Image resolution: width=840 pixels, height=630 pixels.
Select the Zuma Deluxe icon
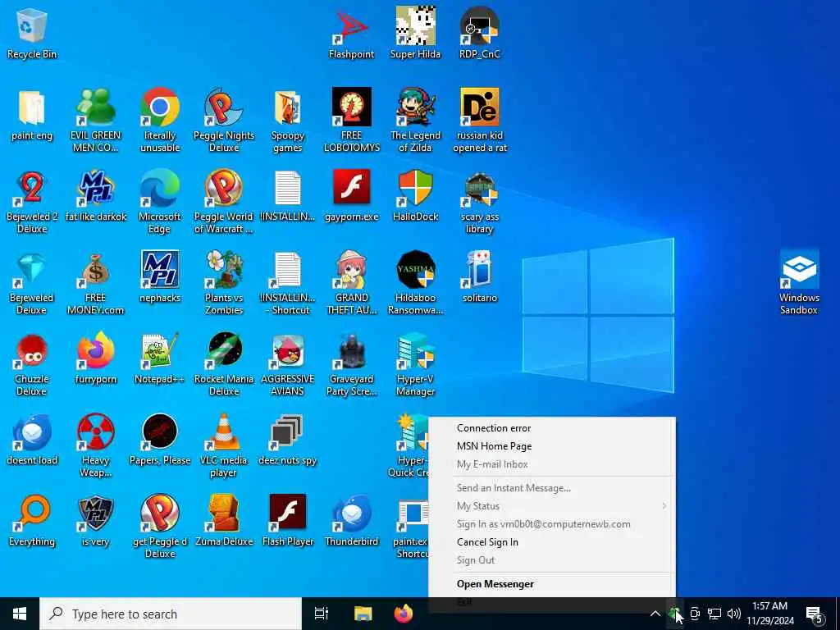point(224,520)
